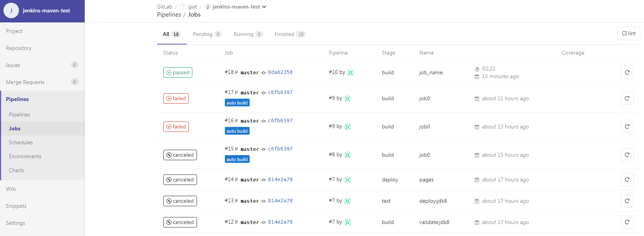Viewport: 644px width, 236px height.
Task: Retry failed job #16
Action: 627,127
